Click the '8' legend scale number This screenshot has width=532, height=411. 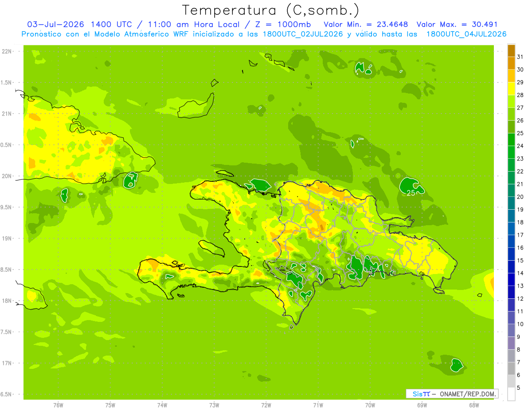(519, 350)
